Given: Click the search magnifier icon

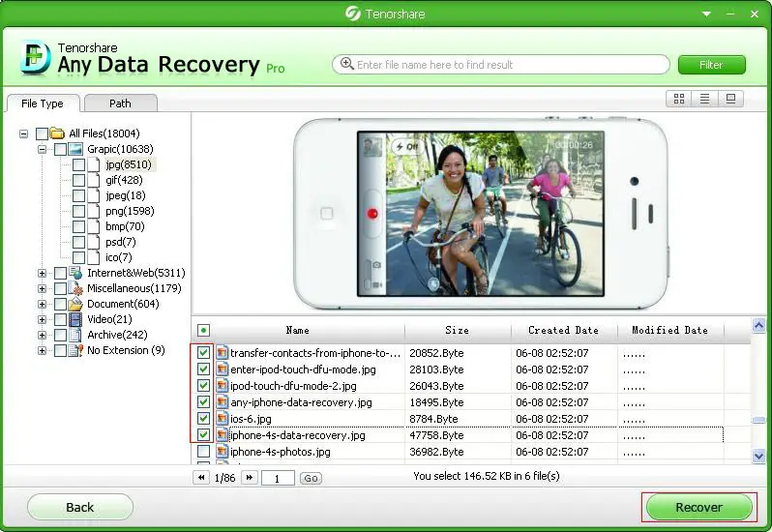Looking at the screenshot, I should pos(346,64).
